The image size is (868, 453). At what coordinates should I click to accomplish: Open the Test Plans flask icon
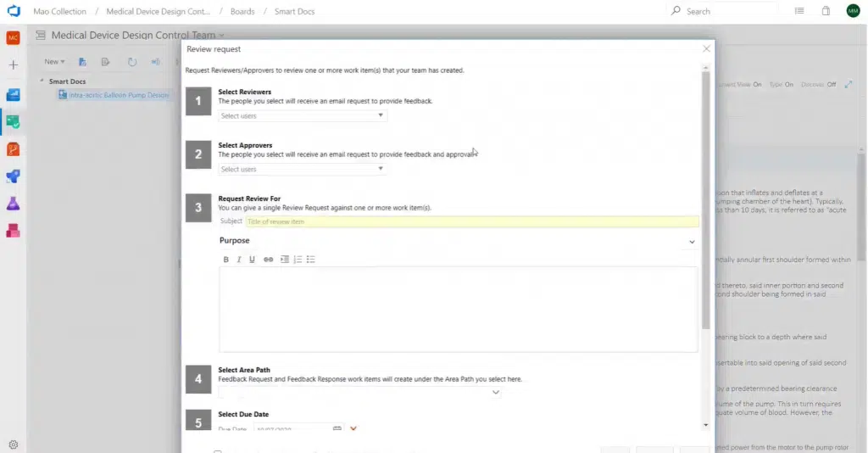[x=13, y=204]
